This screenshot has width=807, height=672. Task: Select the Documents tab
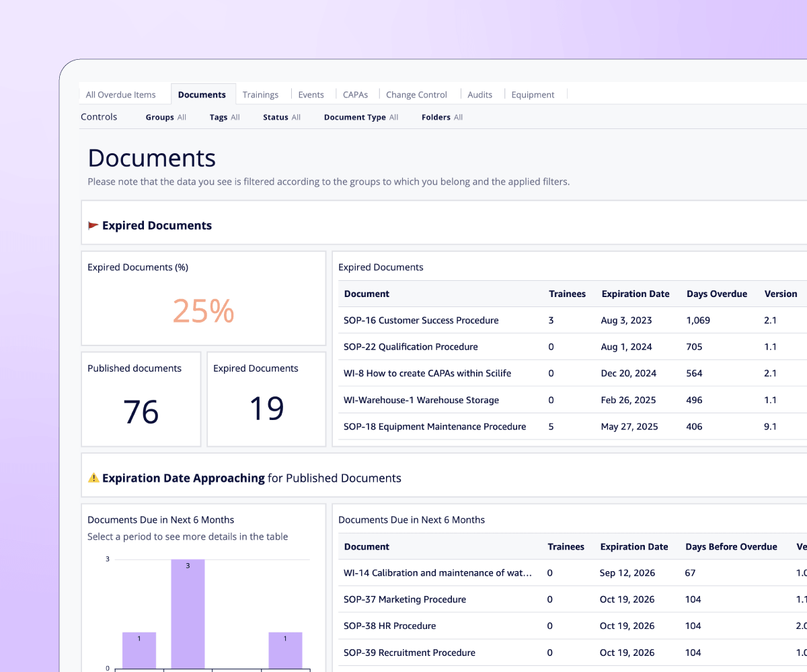point(202,95)
